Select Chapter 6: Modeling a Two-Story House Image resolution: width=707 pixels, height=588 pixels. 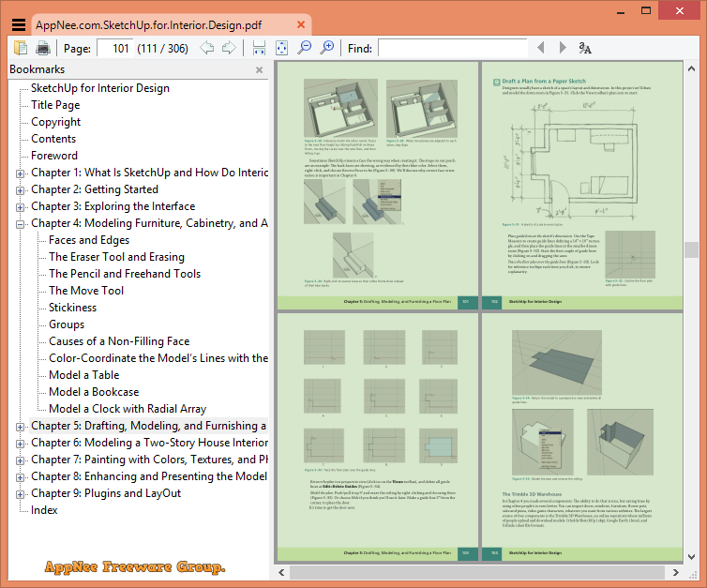(x=149, y=443)
